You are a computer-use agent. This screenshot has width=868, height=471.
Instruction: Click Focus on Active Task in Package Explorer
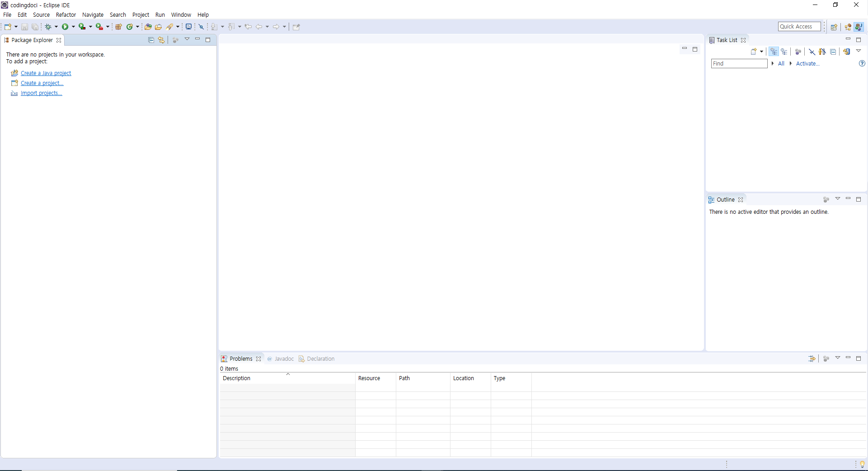[x=175, y=40]
